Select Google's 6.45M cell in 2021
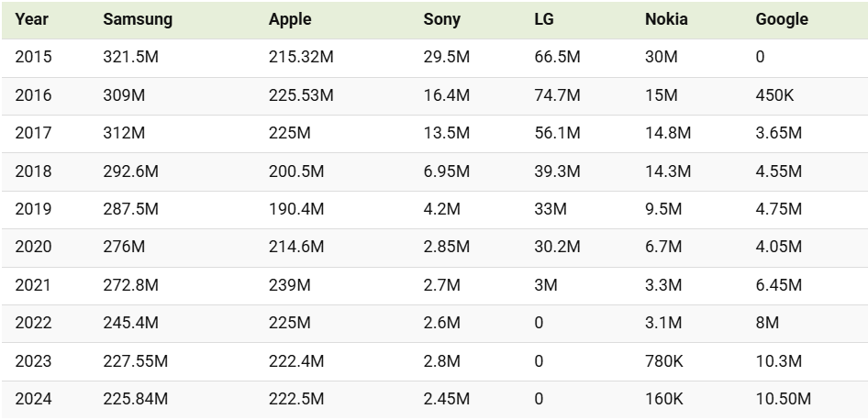 click(778, 285)
